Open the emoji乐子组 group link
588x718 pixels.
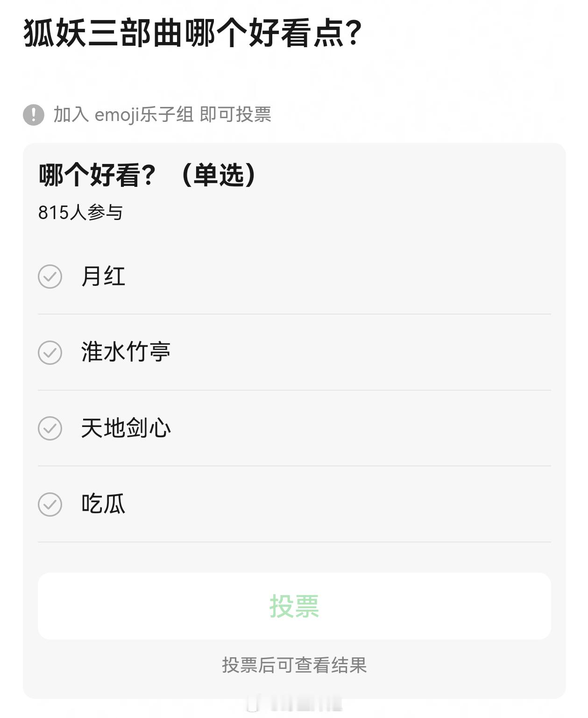144,115
